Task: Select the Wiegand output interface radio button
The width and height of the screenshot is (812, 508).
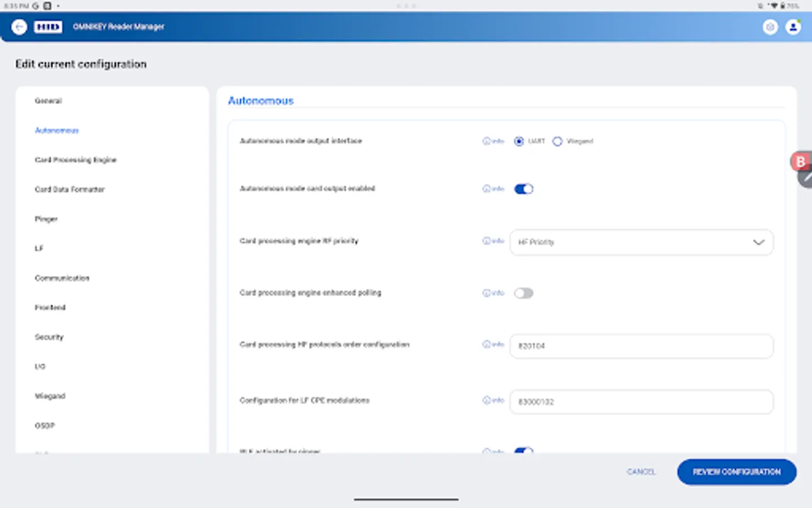Action: pos(558,141)
